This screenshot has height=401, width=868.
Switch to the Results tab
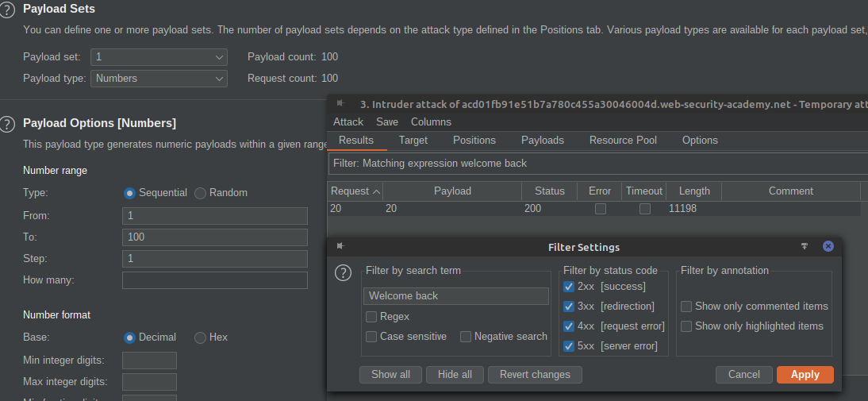[356, 141]
